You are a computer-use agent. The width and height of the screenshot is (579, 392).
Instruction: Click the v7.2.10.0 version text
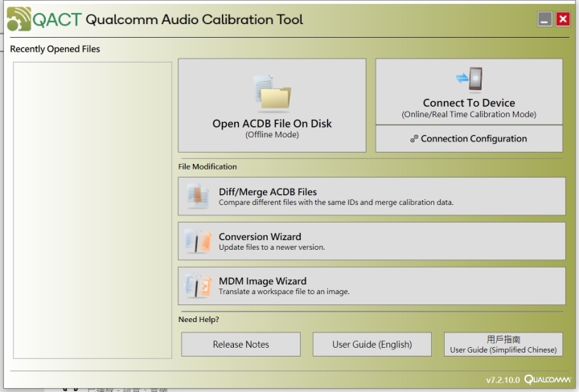click(503, 380)
